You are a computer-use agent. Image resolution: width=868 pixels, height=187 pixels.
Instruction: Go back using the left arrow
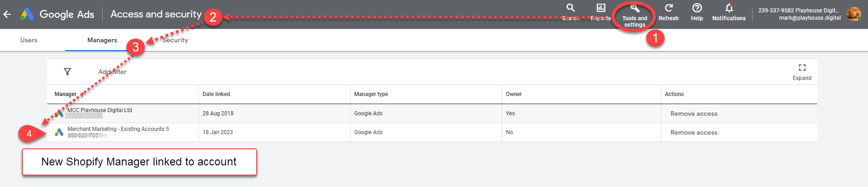point(7,14)
